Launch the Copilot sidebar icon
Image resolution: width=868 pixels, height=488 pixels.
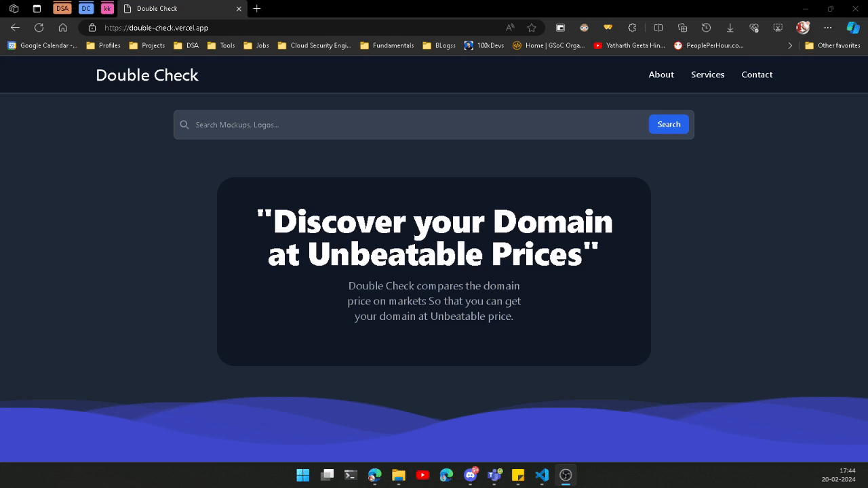pos(852,28)
